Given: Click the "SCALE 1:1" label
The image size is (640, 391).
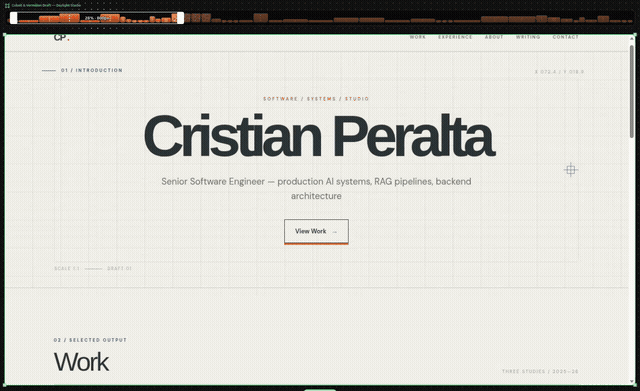Looking at the screenshot, I should 67,269.
